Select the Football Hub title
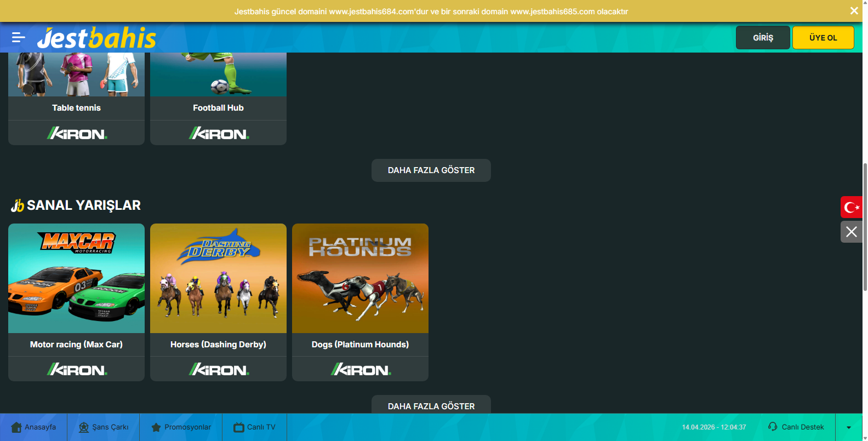 point(219,108)
